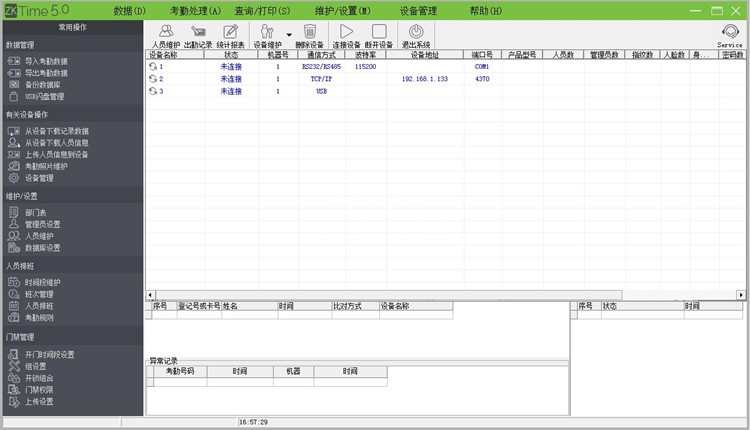Click the COM1 port cell
Viewport: 750px width, 430px height.
point(482,66)
